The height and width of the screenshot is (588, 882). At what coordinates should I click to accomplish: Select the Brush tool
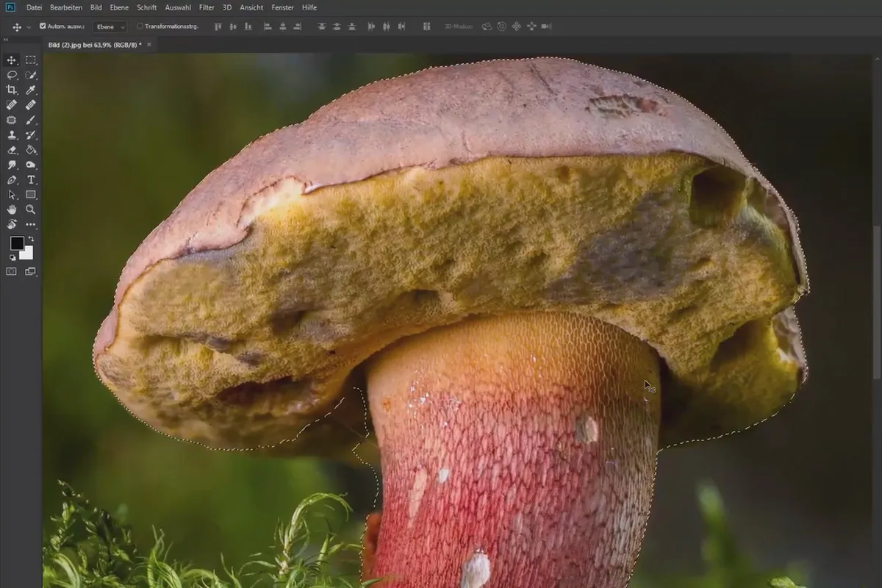(31, 120)
